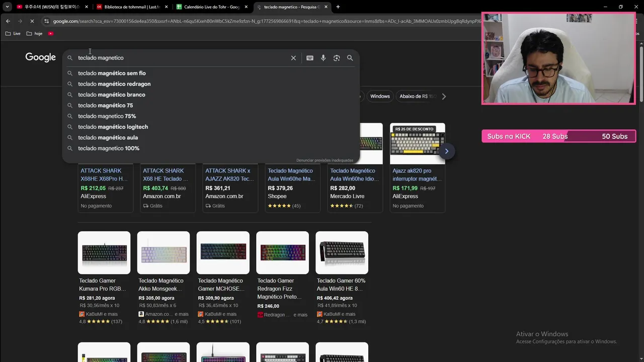Open site information icon in address bar

[46, 21]
